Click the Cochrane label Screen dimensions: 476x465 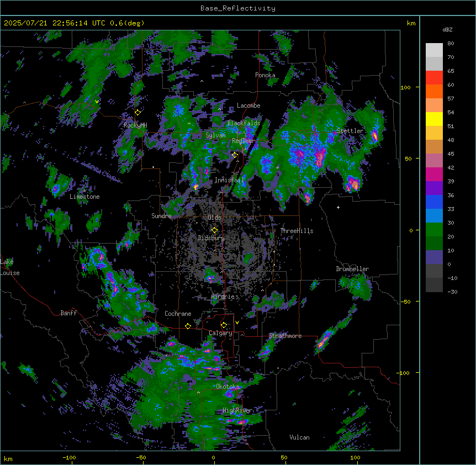coord(178,314)
